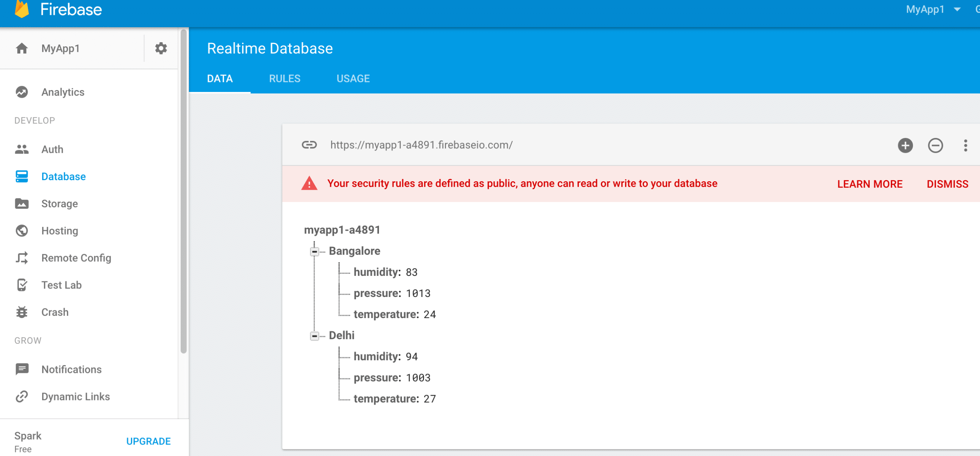Collapse the Bangalore node
This screenshot has height=456, width=980.
coord(314,251)
